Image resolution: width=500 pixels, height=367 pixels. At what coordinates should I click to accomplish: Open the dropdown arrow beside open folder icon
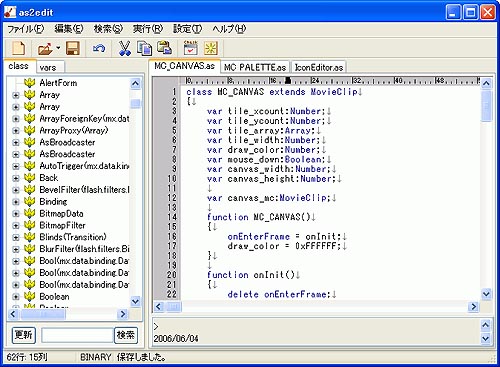[58, 48]
